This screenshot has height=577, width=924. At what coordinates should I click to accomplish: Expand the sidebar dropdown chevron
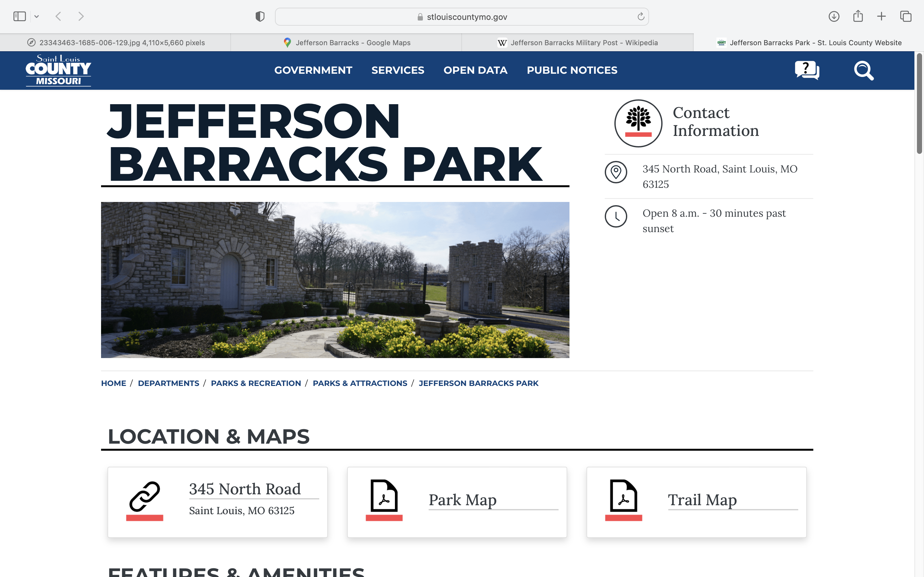[x=37, y=16]
